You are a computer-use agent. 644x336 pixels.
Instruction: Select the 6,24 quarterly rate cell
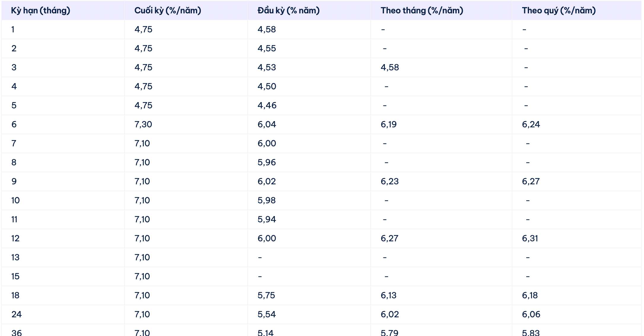pyautogui.click(x=531, y=124)
